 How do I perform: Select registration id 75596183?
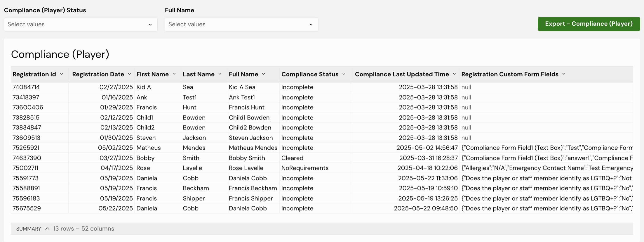[x=26, y=198]
